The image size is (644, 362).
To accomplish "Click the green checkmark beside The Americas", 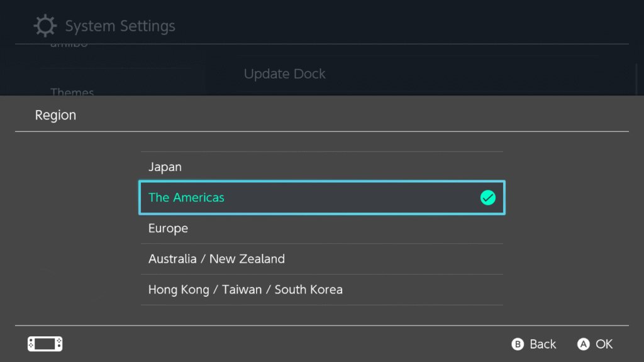I will pyautogui.click(x=487, y=198).
